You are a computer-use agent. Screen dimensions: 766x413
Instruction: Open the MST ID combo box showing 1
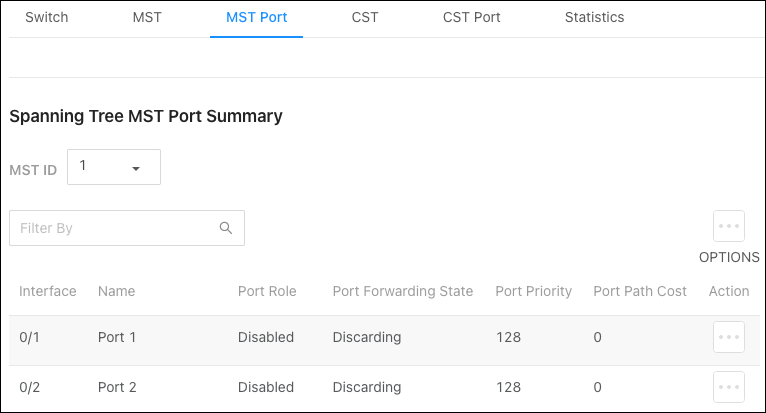coord(114,167)
